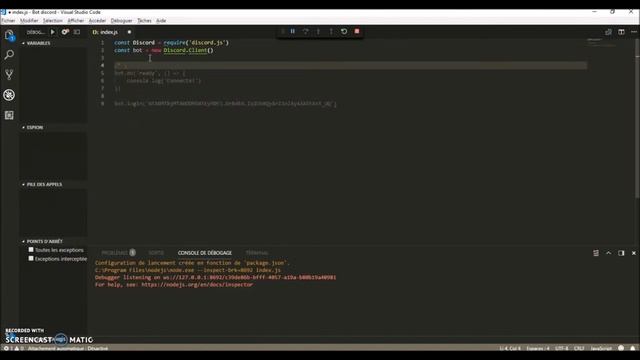Open the Afficher menu
The height and width of the screenshot is (360, 640).
(x=76, y=20)
